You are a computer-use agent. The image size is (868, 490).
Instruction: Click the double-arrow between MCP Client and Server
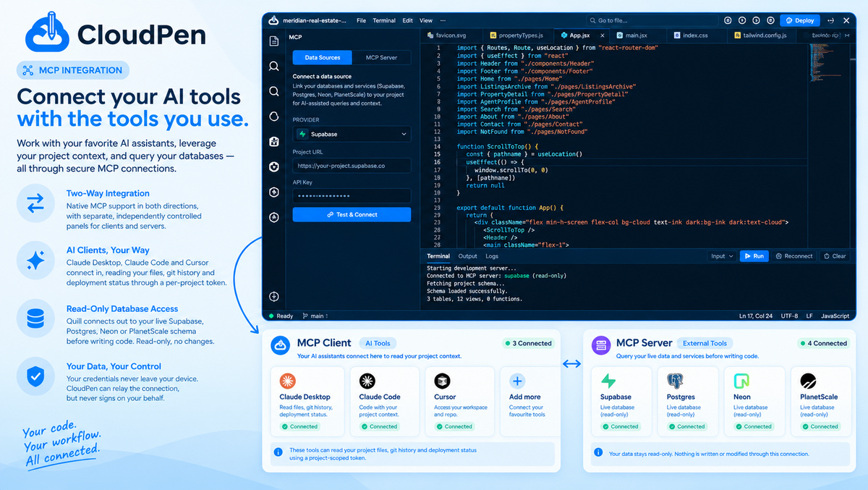click(x=571, y=364)
